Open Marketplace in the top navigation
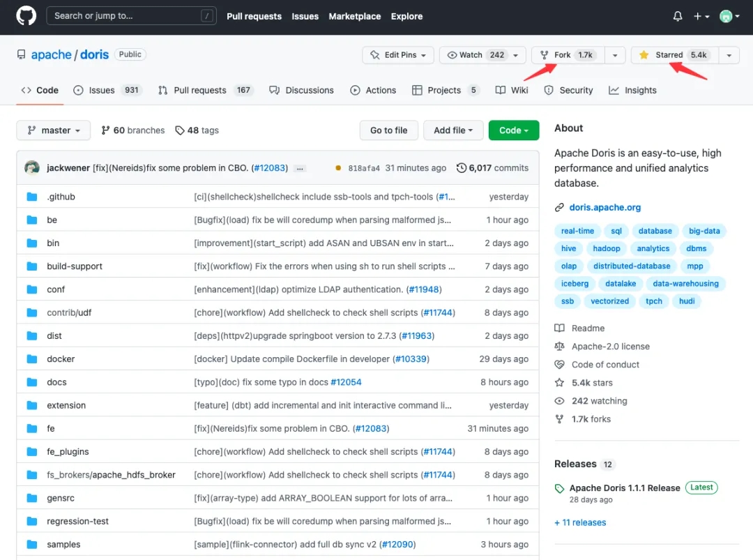 [x=354, y=16]
